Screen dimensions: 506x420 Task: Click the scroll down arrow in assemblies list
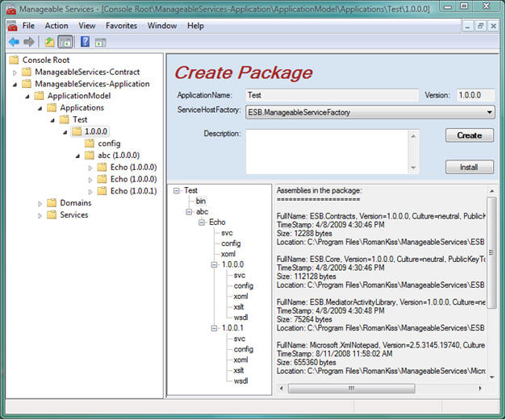tap(491, 377)
